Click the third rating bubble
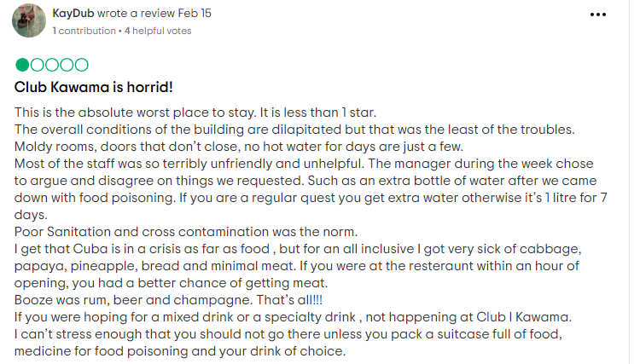 (x=51, y=65)
